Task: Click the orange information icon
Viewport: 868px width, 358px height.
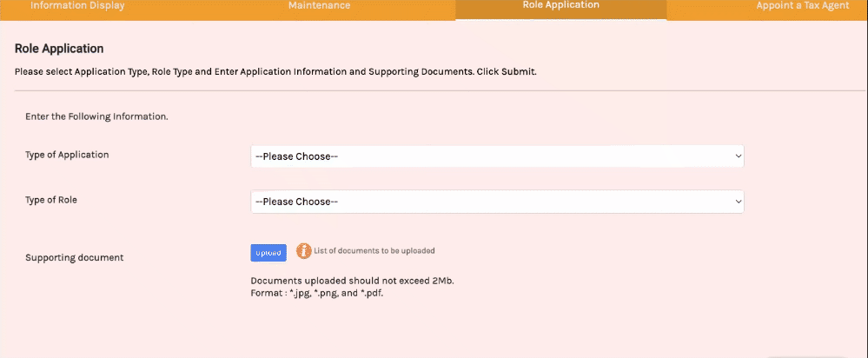Action: [x=304, y=250]
